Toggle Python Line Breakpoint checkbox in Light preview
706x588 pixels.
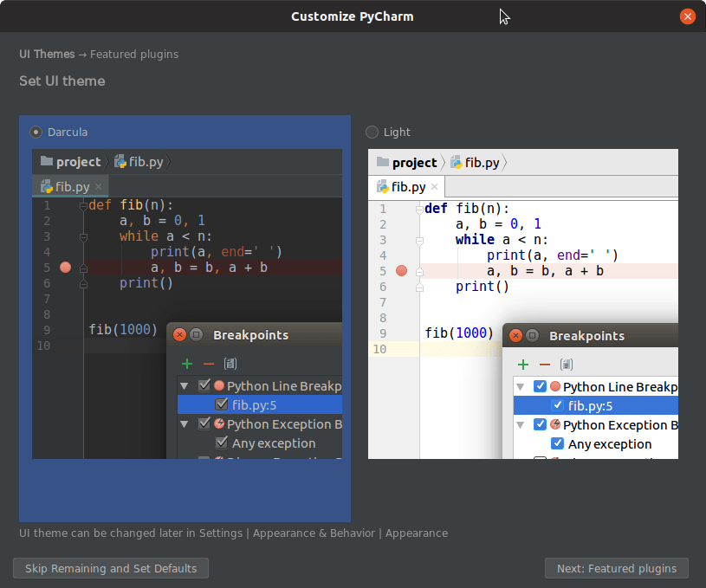tap(540, 386)
